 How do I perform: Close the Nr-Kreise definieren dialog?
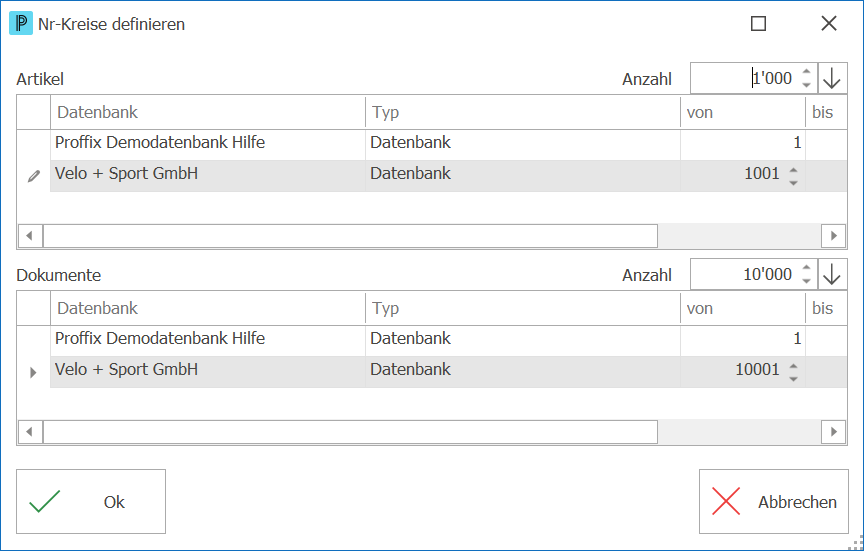(829, 24)
